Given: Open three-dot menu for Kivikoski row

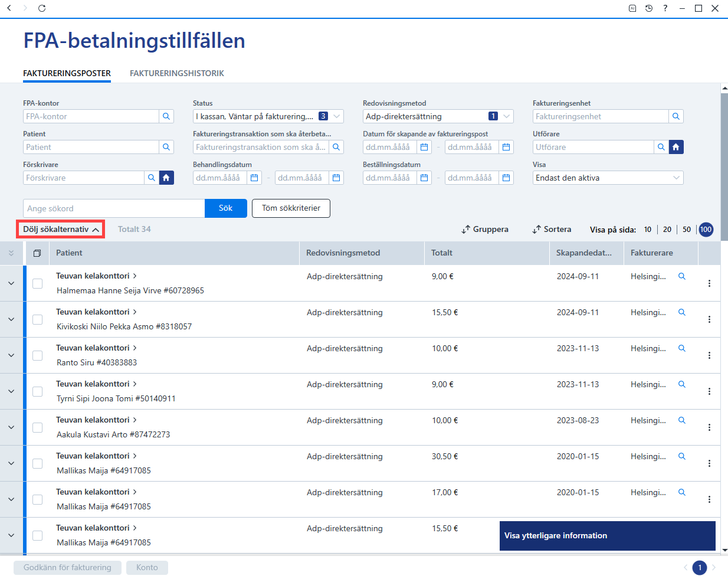Looking at the screenshot, I should pos(709,319).
